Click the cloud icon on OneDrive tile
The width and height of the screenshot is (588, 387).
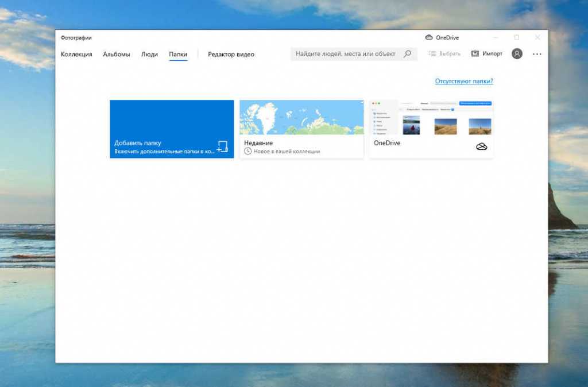pyautogui.click(x=482, y=147)
